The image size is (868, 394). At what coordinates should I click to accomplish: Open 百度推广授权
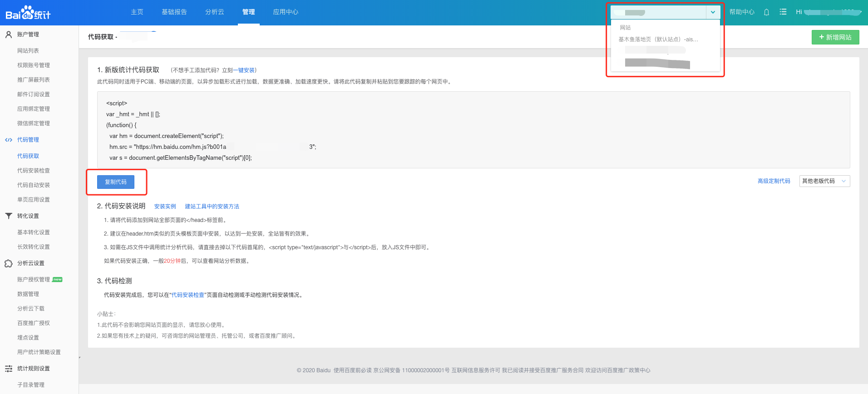34,323
